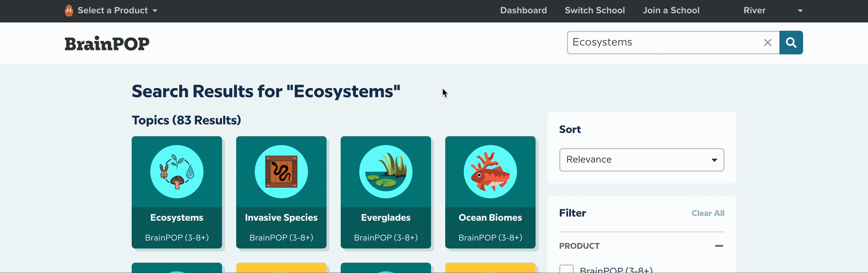
Task: Choose Join a School in the top bar
Action: click(x=671, y=10)
